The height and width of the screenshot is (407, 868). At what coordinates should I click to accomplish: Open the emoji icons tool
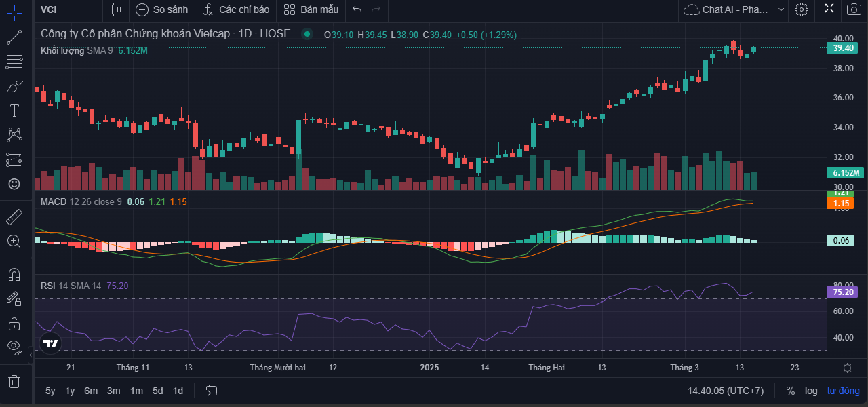(14, 184)
